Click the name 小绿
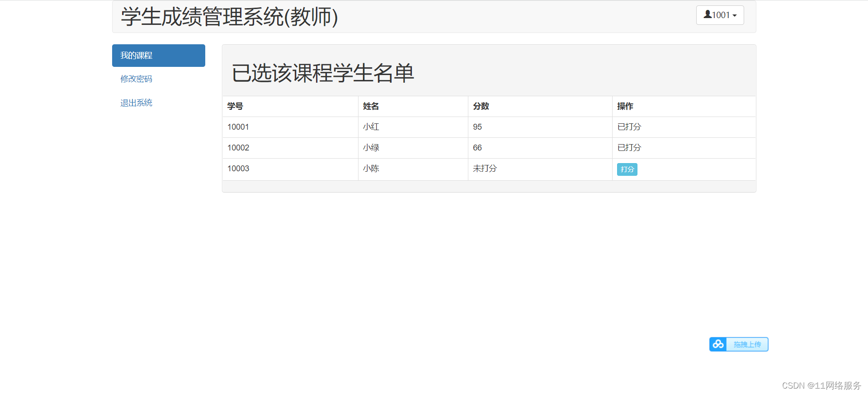868x394 pixels. coord(371,148)
